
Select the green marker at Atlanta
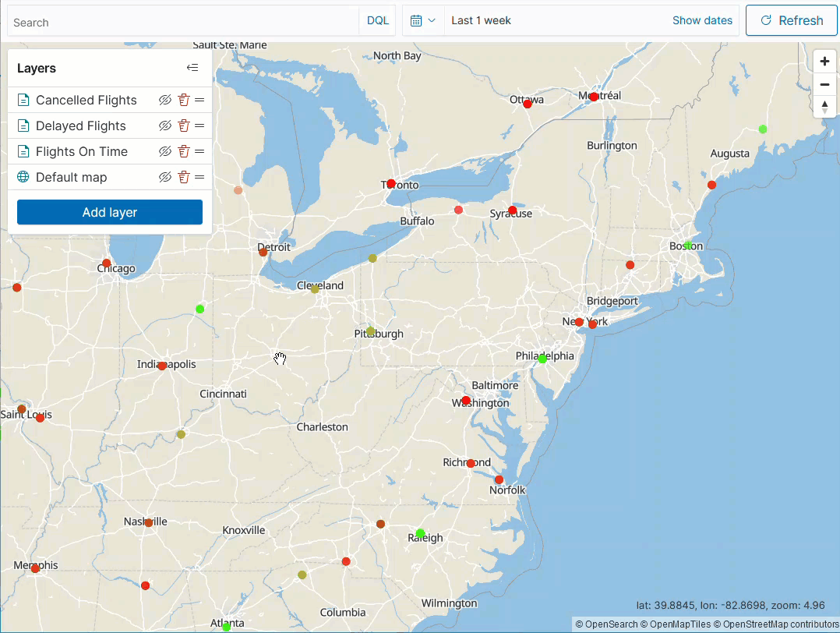(x=226, y=627)
